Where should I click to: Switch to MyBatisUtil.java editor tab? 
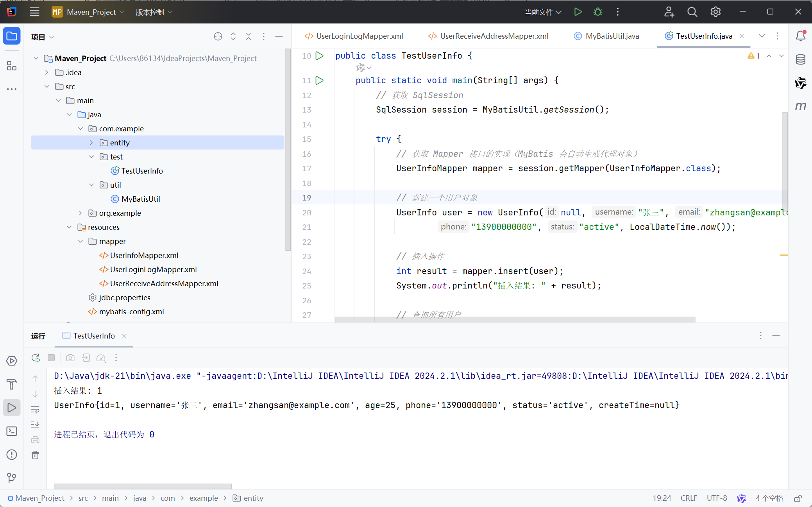607,36
